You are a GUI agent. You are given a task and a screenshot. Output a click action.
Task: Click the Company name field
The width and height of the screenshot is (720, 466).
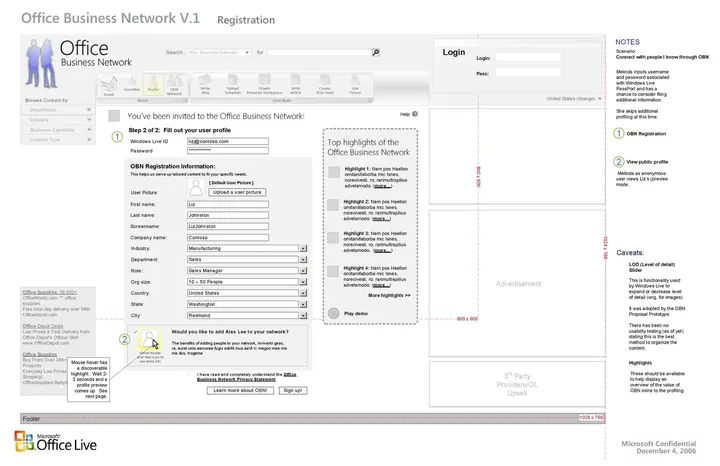pos(228,237)
